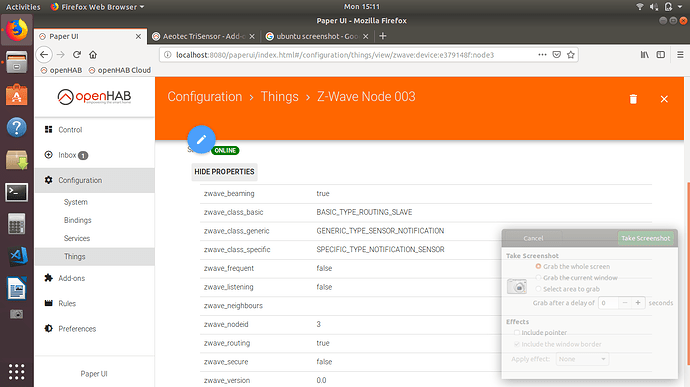Open Control in sidebar
This screenshot has width=690, height=387.
95,129
